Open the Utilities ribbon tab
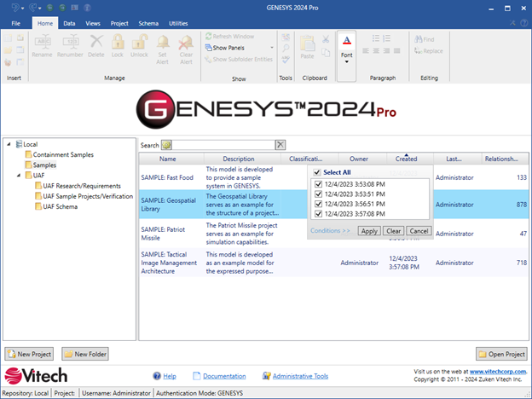Screen dimensions: 532x399 pyautogui.click(x=178, y=23)
